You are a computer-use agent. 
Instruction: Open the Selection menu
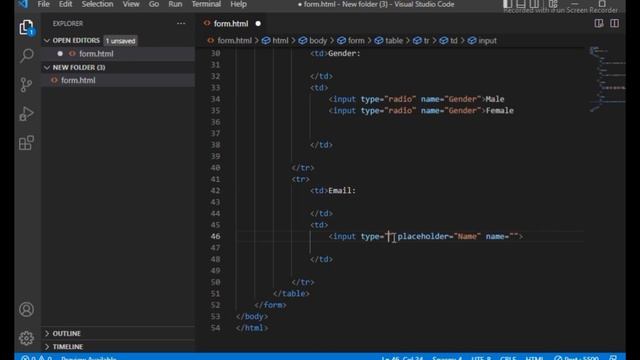(x=97, y=4)
